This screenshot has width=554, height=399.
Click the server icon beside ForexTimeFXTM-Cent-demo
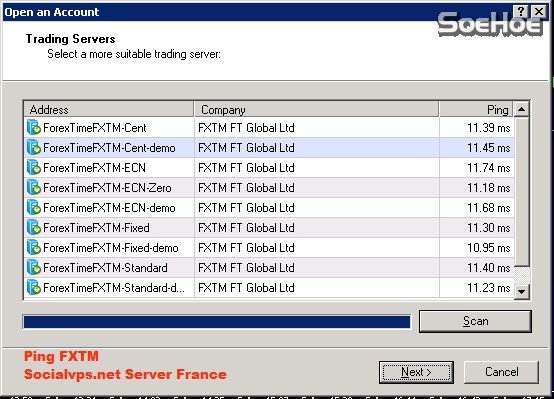pos(34,148)
